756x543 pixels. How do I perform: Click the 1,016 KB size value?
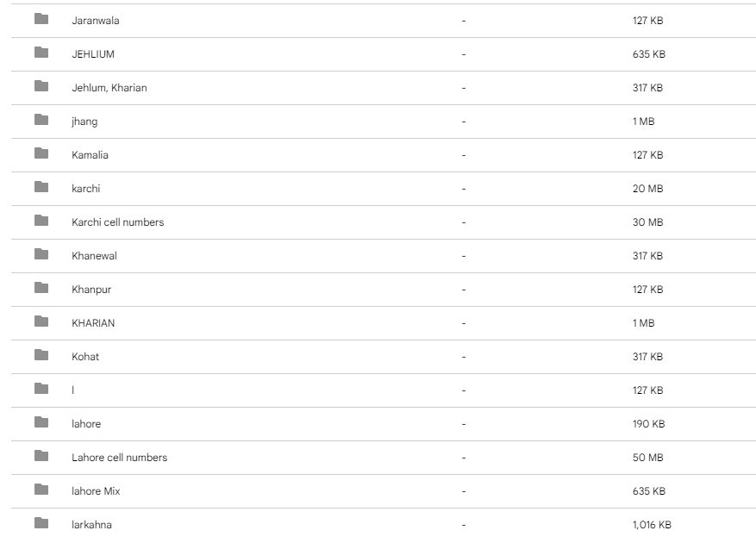pyautogui.click(x=652, y=525)
